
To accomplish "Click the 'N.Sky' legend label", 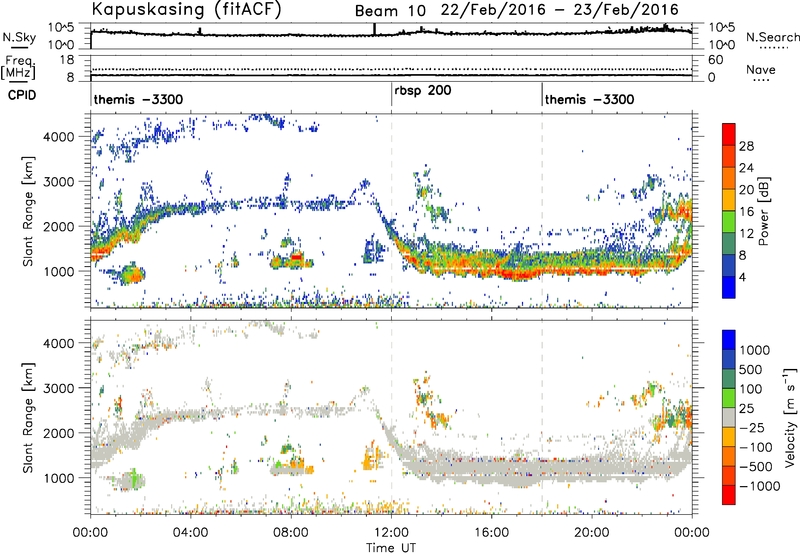I will [19, 37].
